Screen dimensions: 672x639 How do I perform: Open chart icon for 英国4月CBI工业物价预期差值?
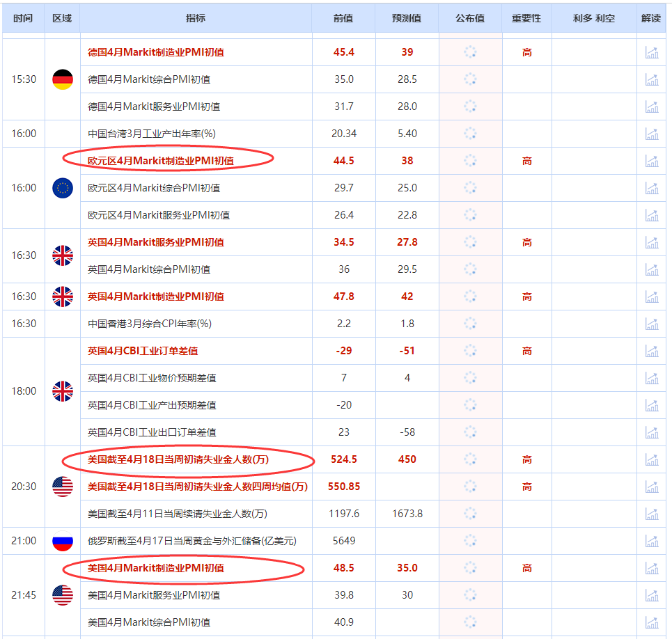(652, 378)
